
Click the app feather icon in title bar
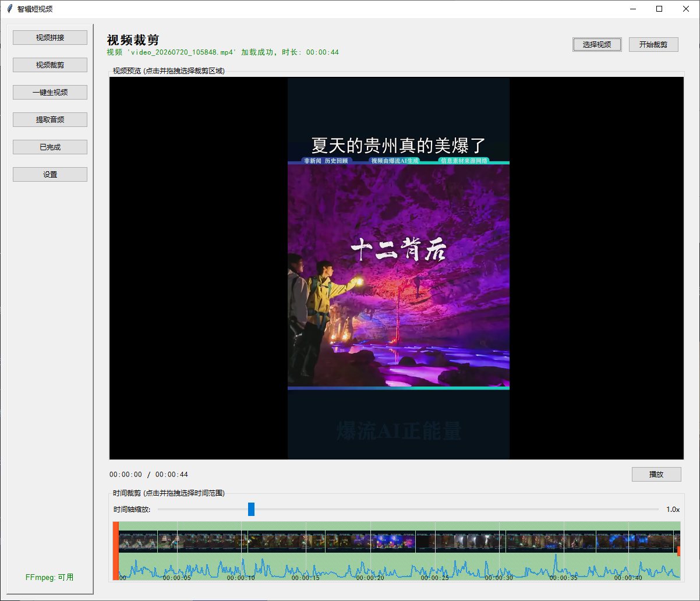pyautogui.click(x=9, y=9)
